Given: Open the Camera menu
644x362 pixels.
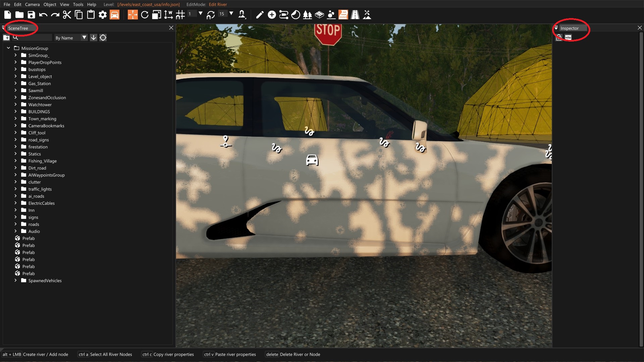Looking at the screenshot, I should point(32,4).
